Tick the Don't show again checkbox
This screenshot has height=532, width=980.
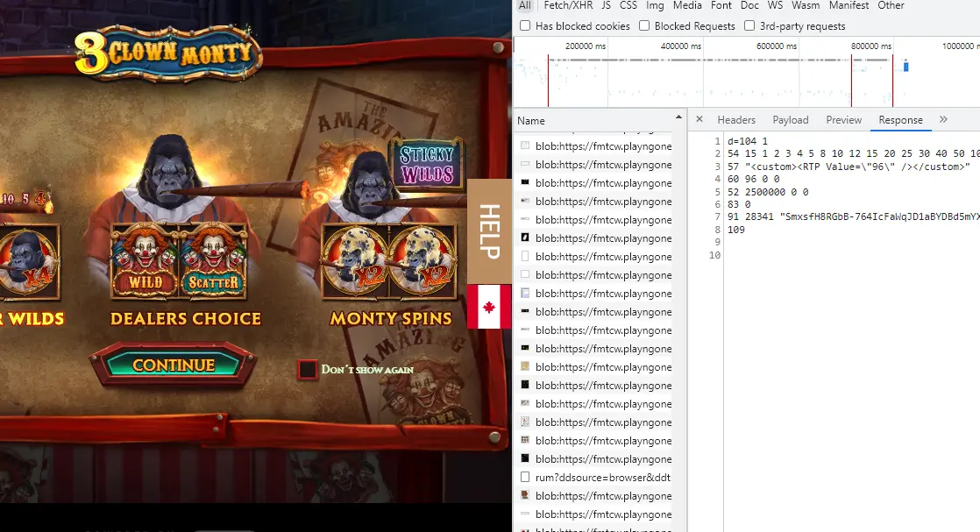307,370
